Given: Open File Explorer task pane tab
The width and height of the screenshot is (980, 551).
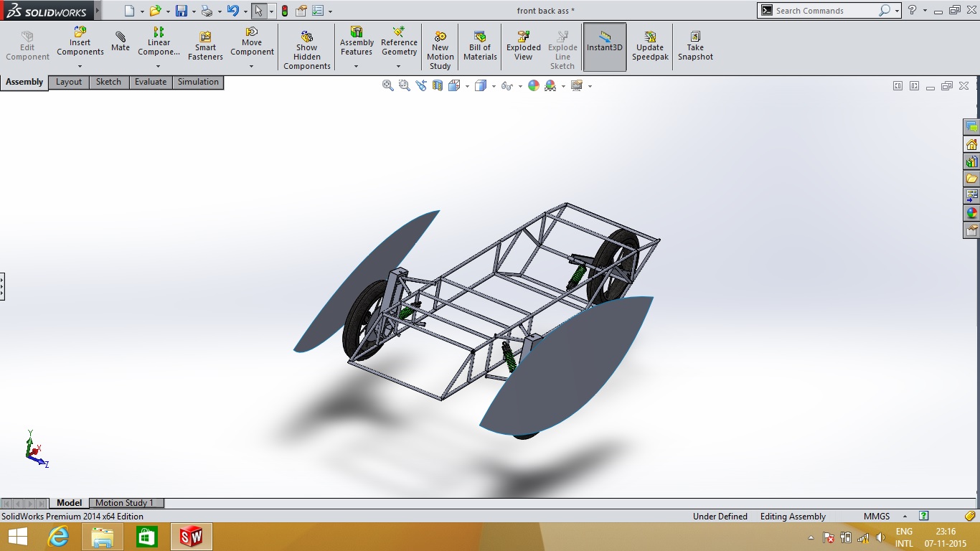Looking at the screenshot, I should (971, 179).
